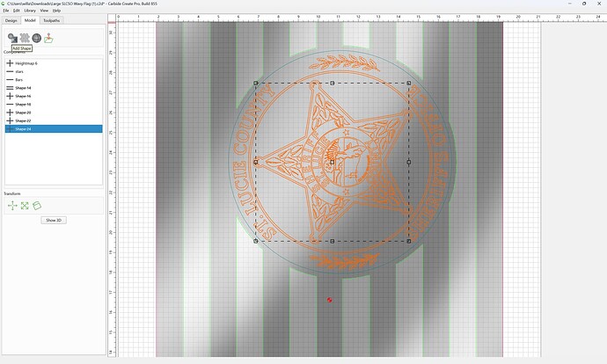Select the Shape 22 component
This screenshot has width=607, height=364.
(x=54, y=120)
